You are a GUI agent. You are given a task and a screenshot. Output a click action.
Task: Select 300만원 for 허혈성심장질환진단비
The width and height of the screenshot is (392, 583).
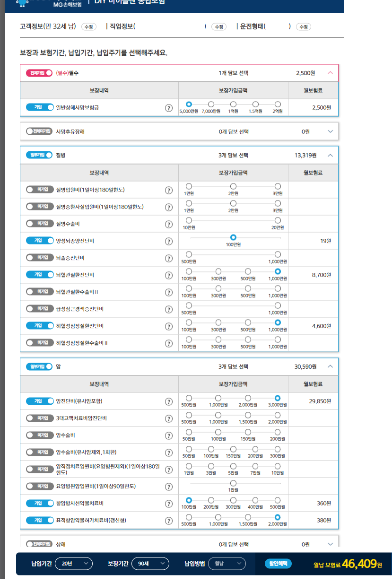218,322
